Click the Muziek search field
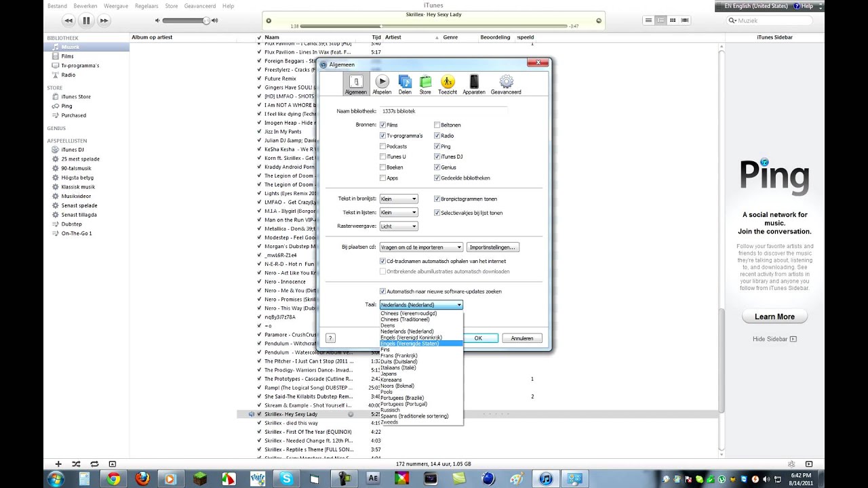Screen dimensions: 868x488 [770, 20]
